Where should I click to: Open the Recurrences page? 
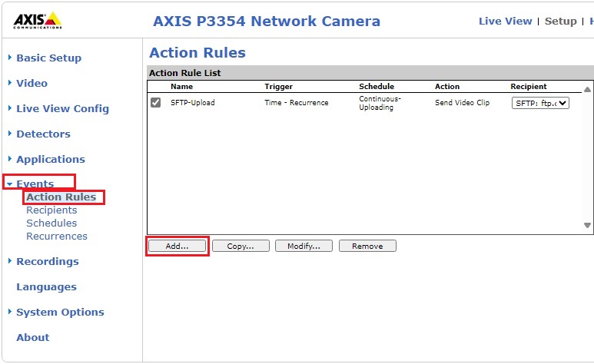point(57,237)
